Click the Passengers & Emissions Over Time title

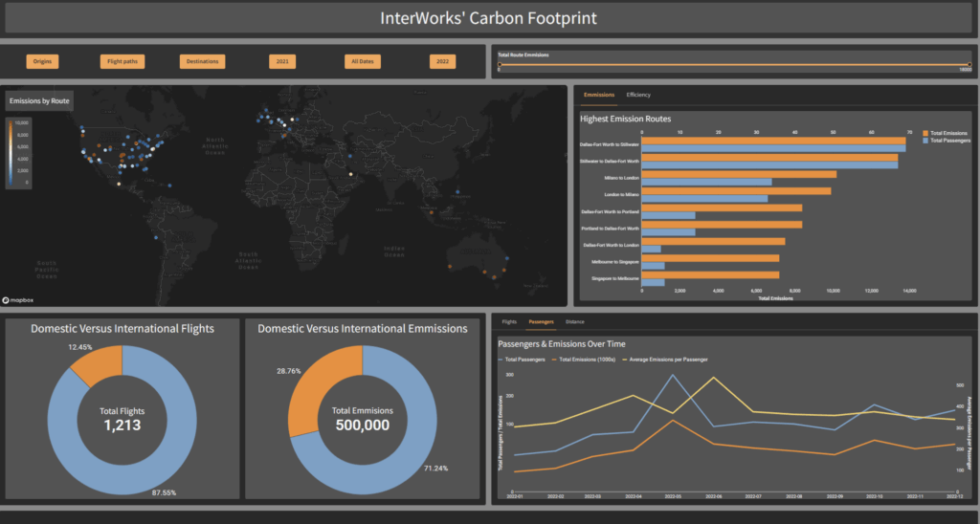(561, 344)
